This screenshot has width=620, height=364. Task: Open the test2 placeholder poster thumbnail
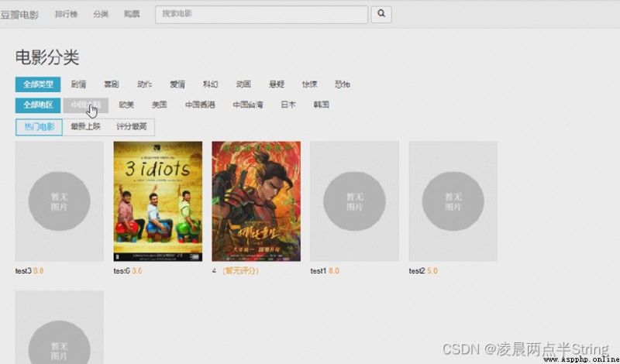pyautogui.click(x=453, y=201)
